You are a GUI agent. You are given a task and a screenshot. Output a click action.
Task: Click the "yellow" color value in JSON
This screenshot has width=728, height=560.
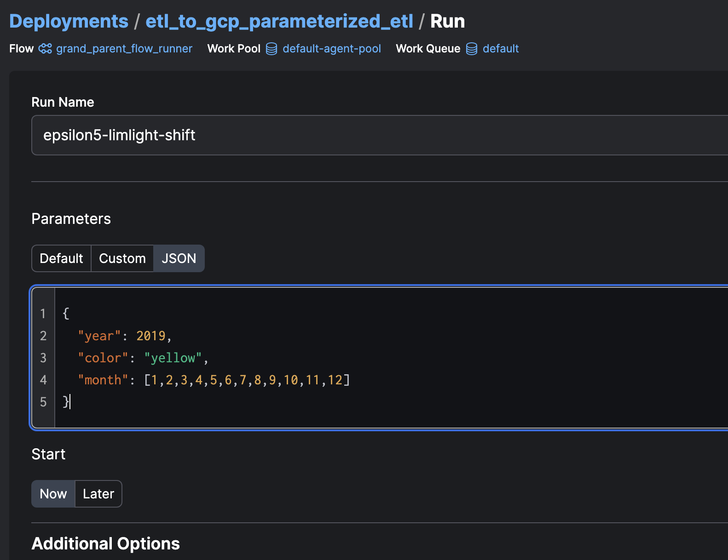tap(173, 358)
